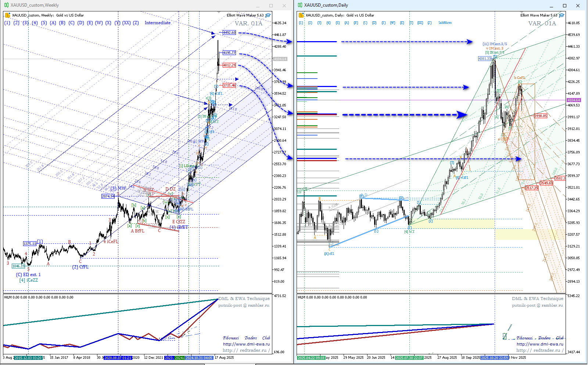Click the gold dollar symbol icon in Daily chart
Viewport: 588px width, 365px height.
click(301, 15)
